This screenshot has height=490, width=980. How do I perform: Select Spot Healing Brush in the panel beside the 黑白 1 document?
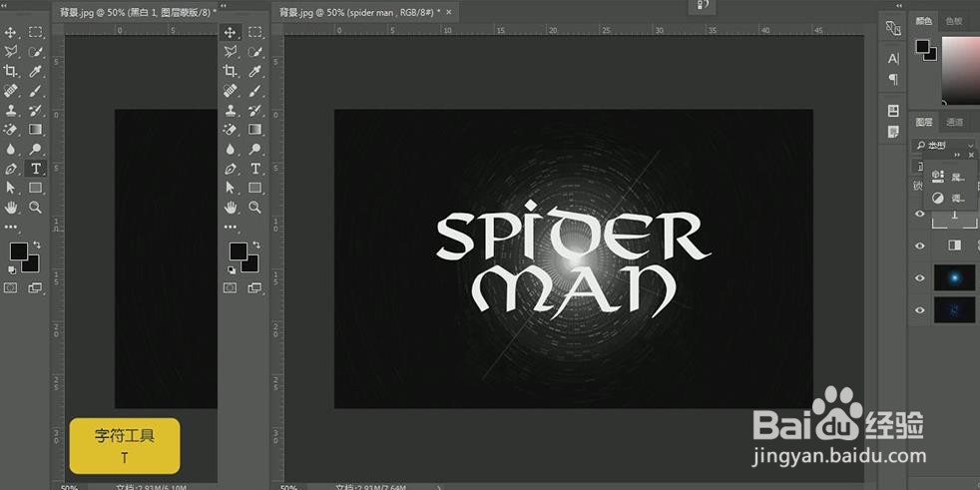[11, 91]
